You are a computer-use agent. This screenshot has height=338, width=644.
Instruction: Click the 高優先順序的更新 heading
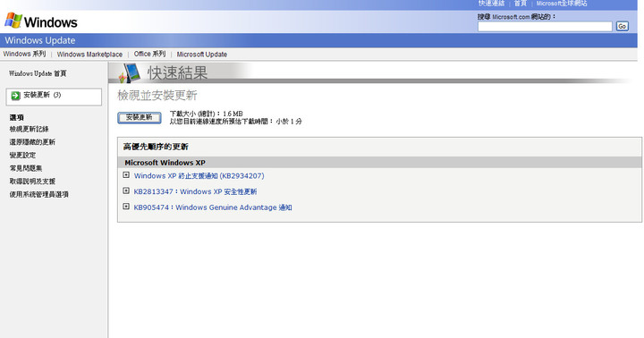tap(156, 147)
